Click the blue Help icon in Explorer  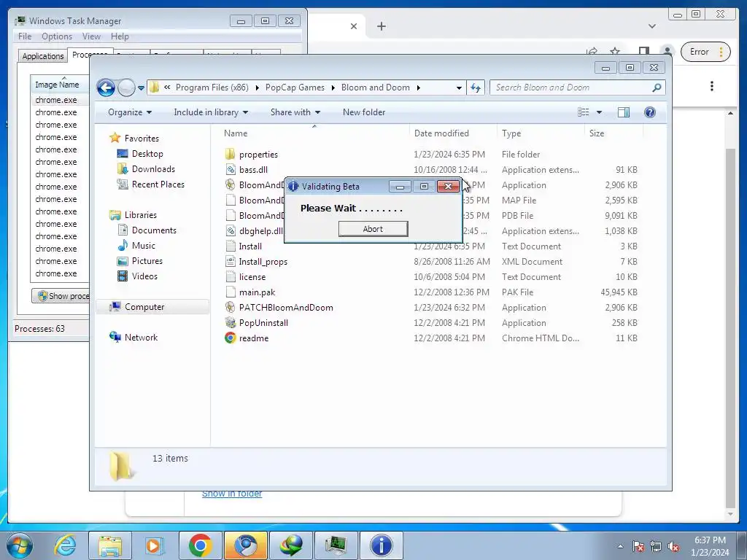pos(650,112)
